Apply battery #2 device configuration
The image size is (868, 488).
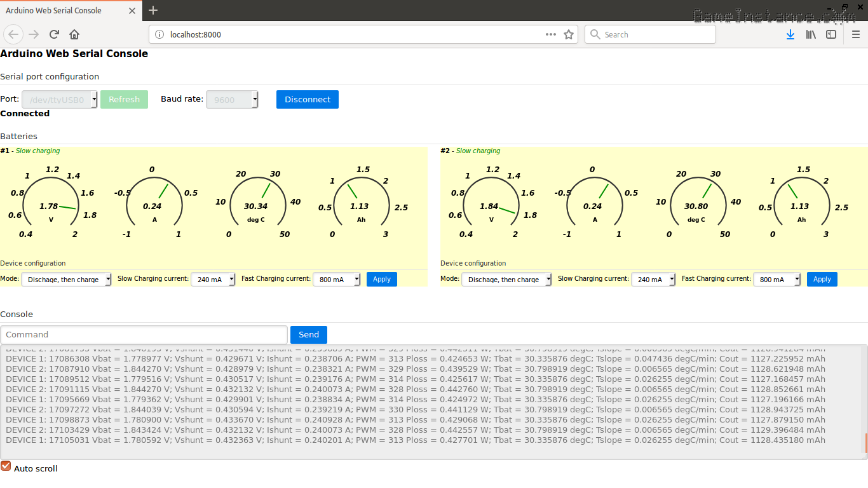[x=822, y=279]
